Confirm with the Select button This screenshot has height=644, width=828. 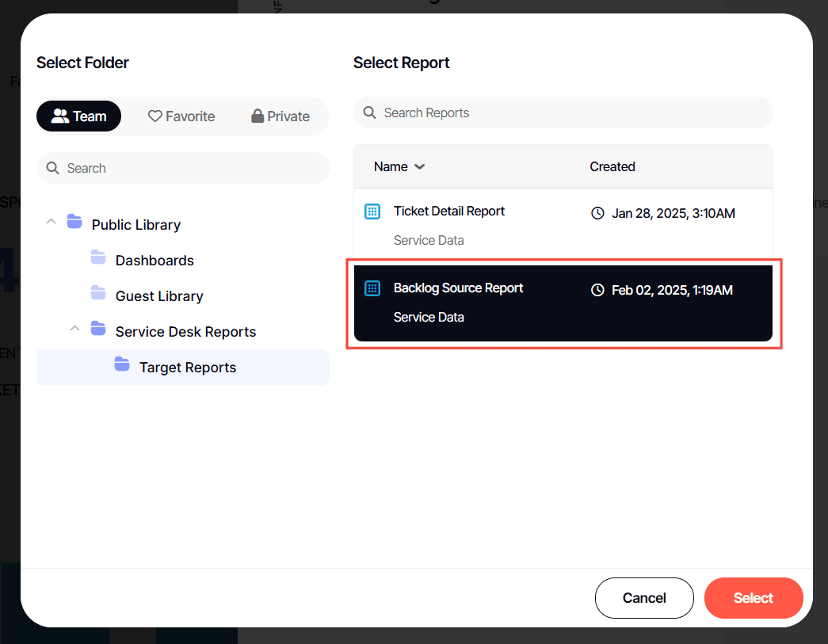click(753, 598)
